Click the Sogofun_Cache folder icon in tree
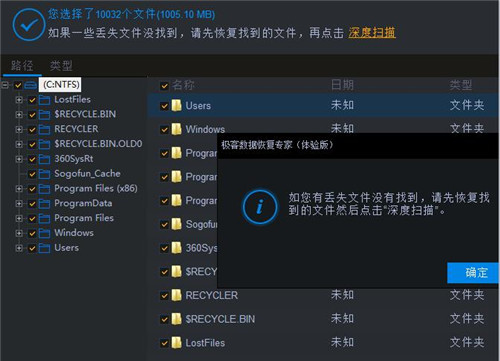The image size is (500, 361). click(x=44, y=174)
